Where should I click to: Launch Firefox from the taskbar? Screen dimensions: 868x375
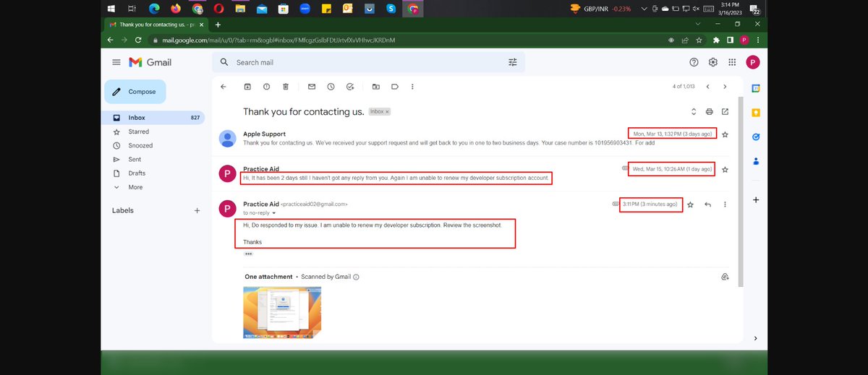(176, 9)
